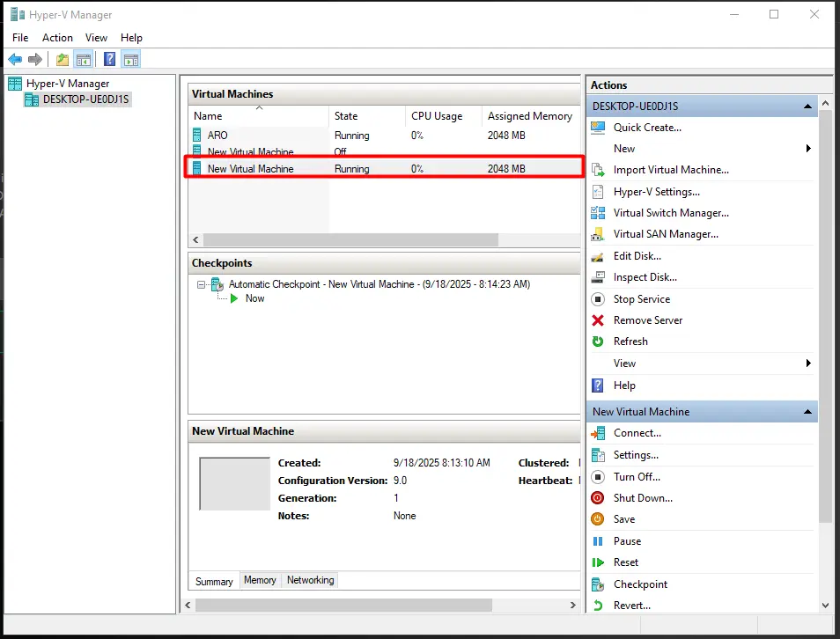Click the blue Help toolbar icon
Viewport: 840px width, 639px height.
[x=109, y=60]
